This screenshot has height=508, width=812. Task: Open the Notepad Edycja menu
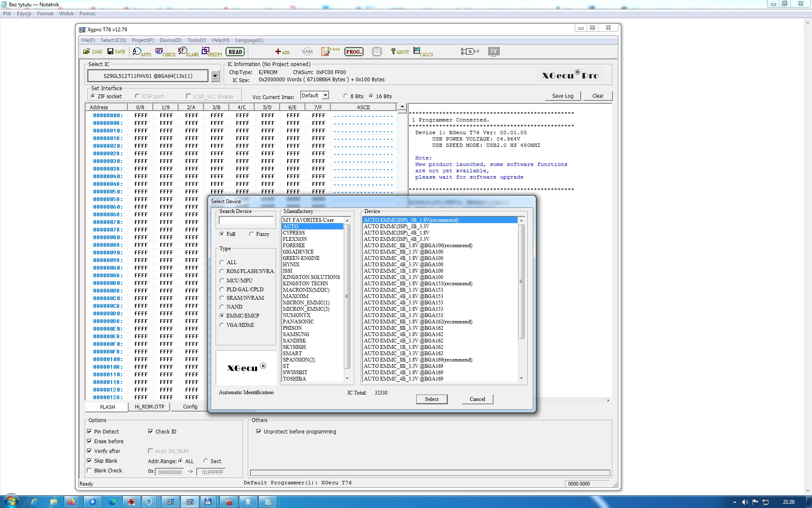tap(24, 14)
